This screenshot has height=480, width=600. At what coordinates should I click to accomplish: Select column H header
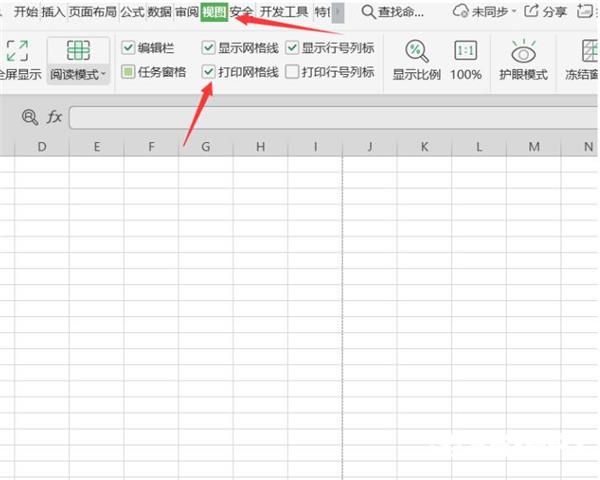(x=261, y=147)
